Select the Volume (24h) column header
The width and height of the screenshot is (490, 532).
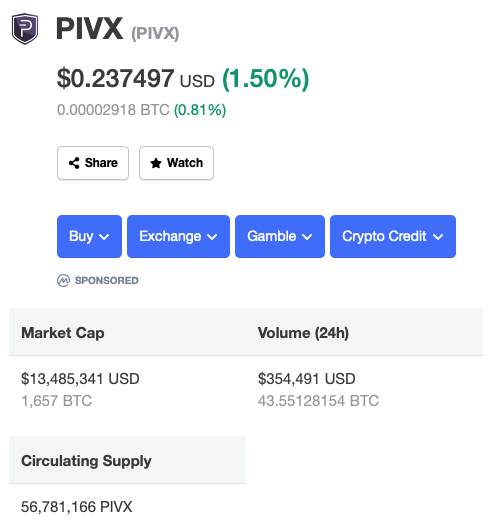coord(303,333)
